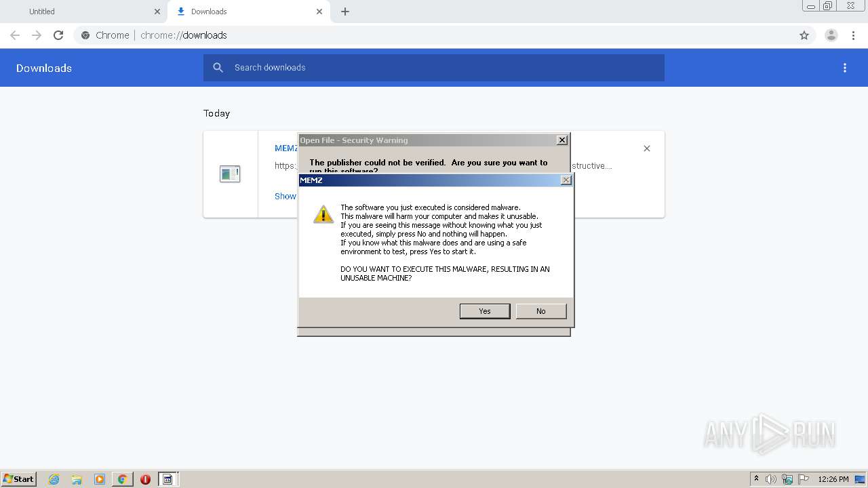
Task: Switch to Chrome in the taskbar
Action: point(123,479)
